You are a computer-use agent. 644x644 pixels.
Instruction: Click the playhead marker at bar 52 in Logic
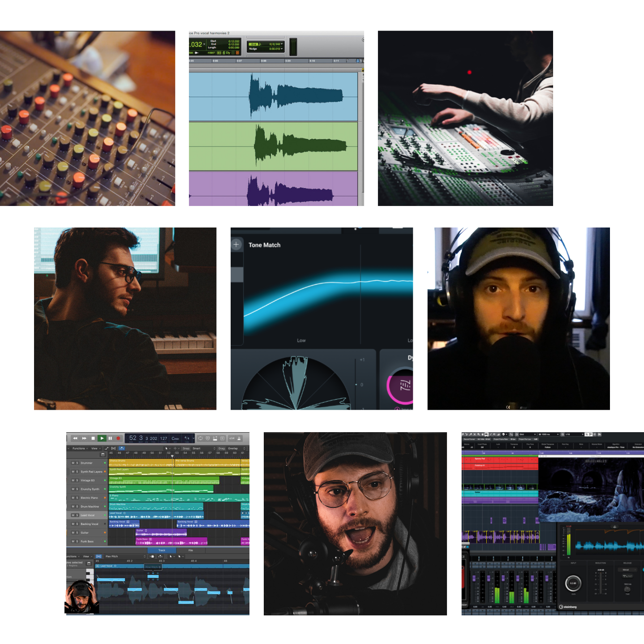tap(172, 456)
